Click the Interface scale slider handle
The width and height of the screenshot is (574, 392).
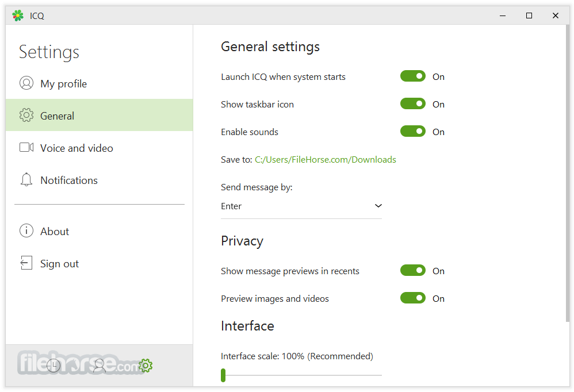pyautogui.click(x=223, y=375)
